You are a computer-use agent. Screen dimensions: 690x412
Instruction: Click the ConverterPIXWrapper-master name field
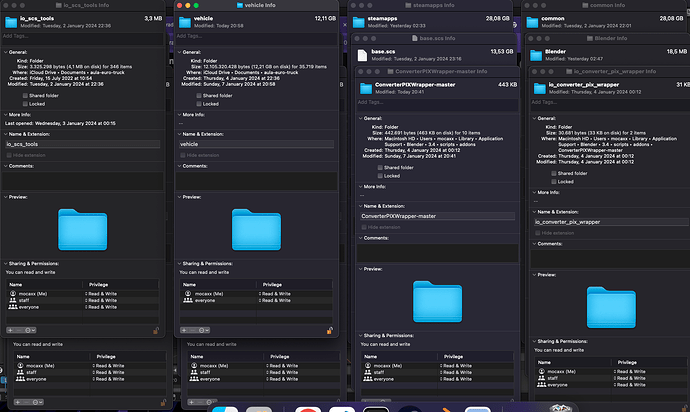pos(437,216)
